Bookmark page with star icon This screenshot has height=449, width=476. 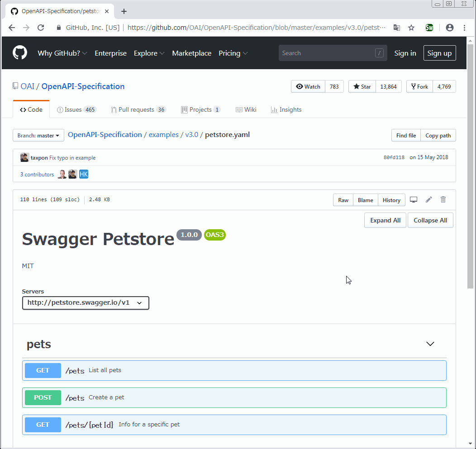point(411,28)
